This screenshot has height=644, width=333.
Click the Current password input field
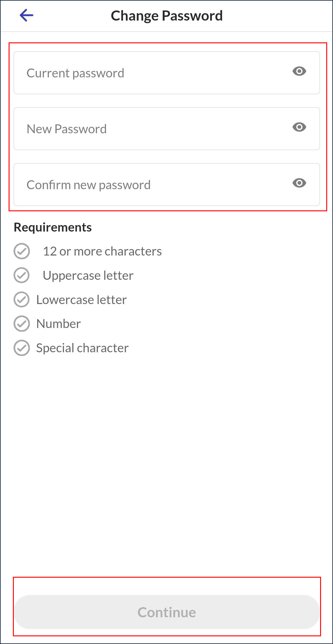coord(151,73)
